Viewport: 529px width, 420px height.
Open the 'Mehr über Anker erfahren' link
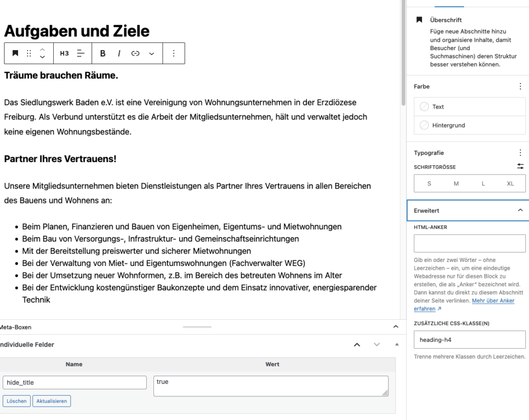click(493, 301)
